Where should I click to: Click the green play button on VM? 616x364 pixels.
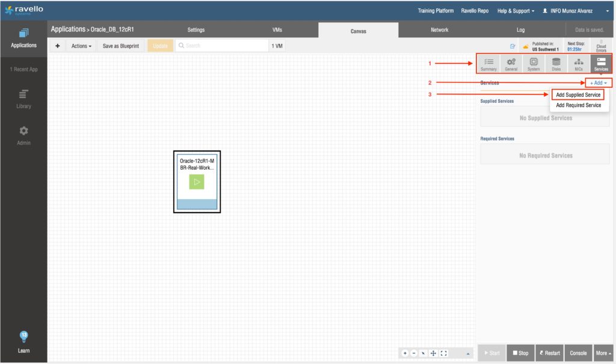pyautogui.click(x=197, y=182)
